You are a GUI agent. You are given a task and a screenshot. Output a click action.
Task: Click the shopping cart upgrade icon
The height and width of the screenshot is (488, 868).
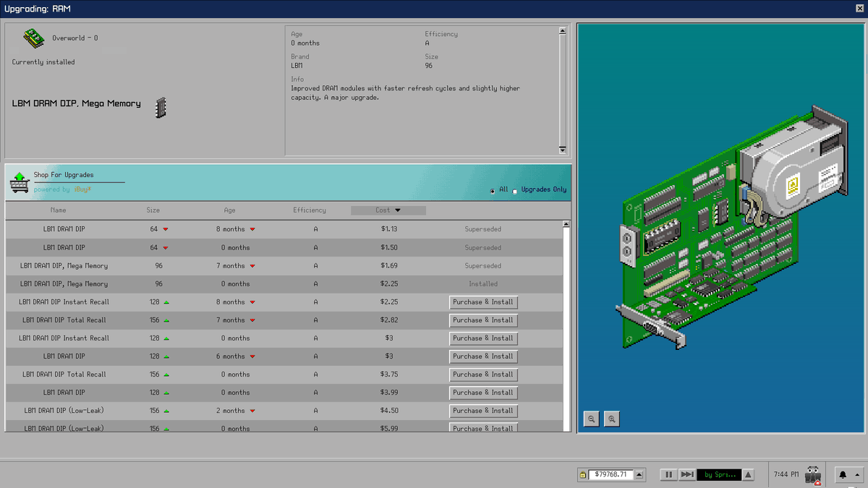19,182
